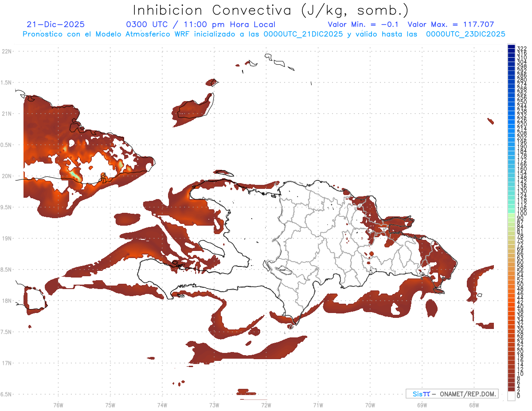Click the '69W' longitude label
The image size is (532, 411).
[x=422, y=405]
